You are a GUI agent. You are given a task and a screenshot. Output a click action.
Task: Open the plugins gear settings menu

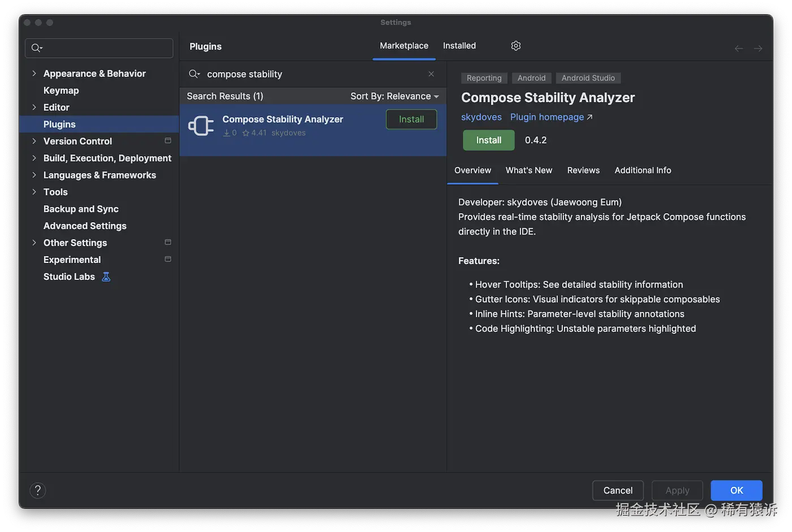click(x=515, y=46)
